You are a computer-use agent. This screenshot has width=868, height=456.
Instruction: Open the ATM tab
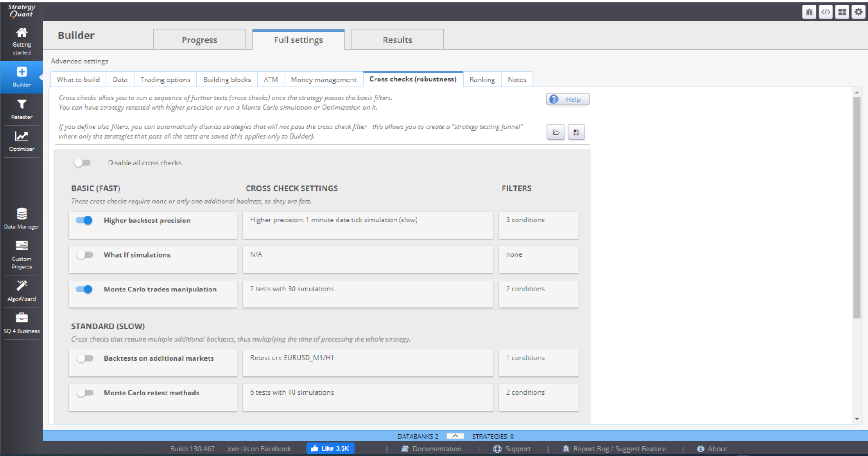[x=270, y=80]
